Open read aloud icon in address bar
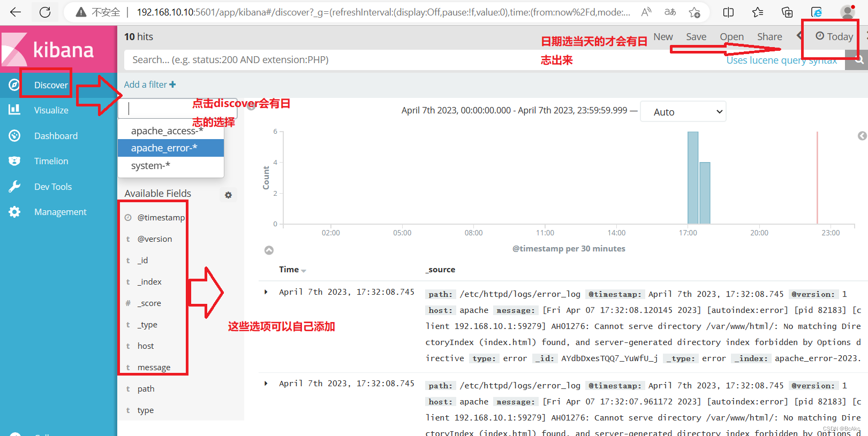Image resolution: width=868 pixels, height=436 pixels. (x=646, y=12)
